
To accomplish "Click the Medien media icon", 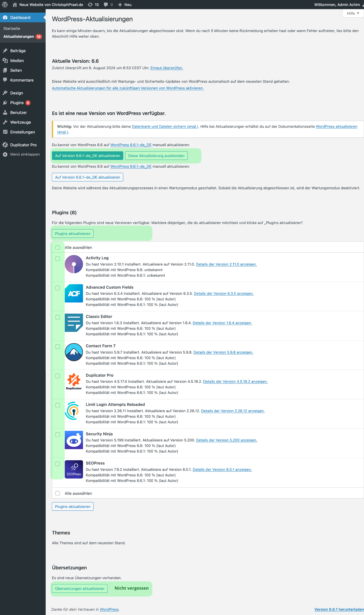I will pyautogui.click(x=5, y=61).
